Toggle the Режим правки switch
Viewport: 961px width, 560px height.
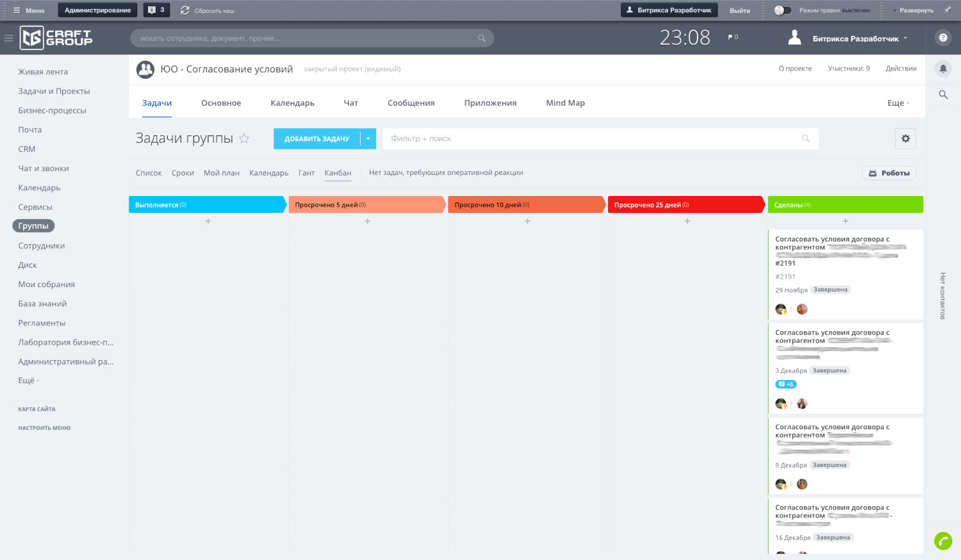pos(782,10)
